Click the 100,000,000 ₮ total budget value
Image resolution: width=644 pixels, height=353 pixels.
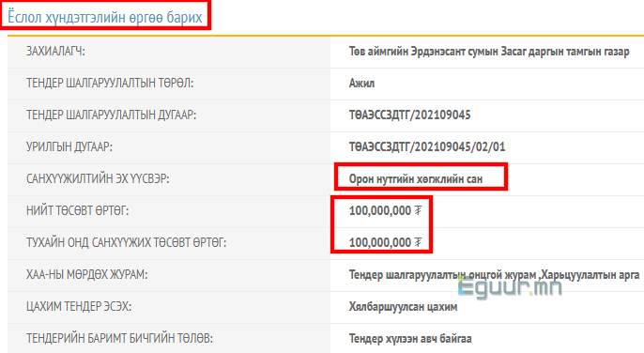(x=385, y=211)
